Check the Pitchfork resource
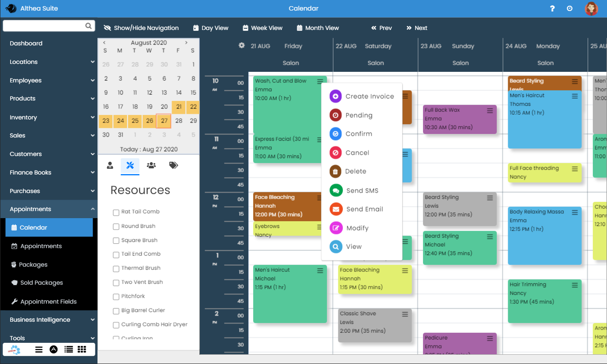Screen dimensions: 607x364 pos(116,297)
